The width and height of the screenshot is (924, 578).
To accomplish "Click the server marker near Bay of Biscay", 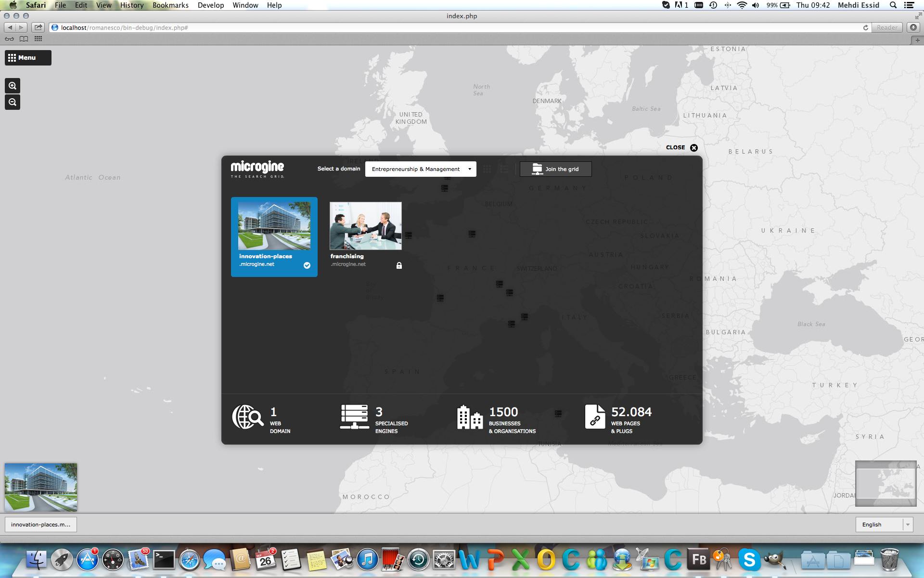I will point(440,298).
